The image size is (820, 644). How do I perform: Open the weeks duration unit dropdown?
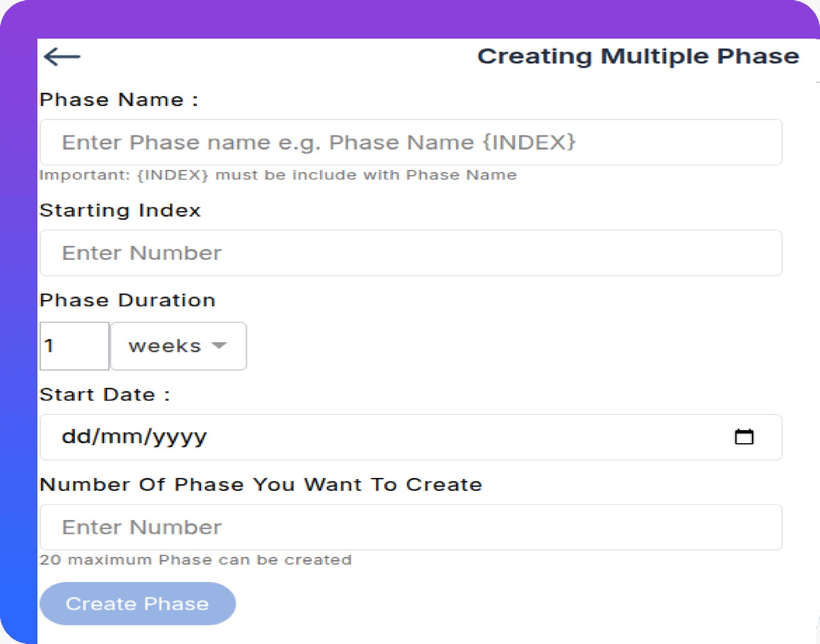pyautogui.click(x=178, y=346)
